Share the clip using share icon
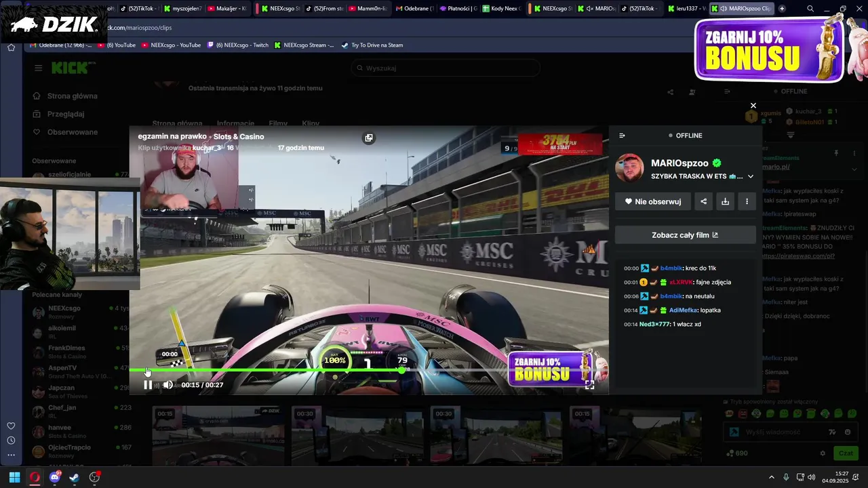 point(703,201)
